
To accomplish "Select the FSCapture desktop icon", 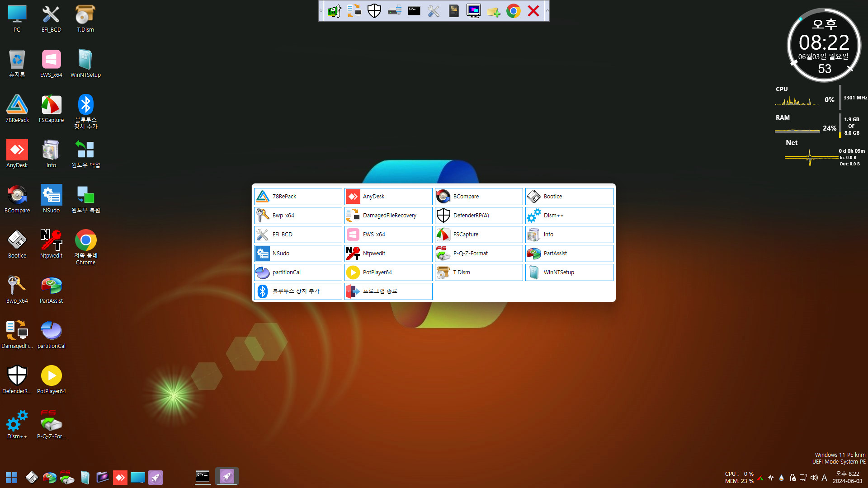I will [52, 109].
